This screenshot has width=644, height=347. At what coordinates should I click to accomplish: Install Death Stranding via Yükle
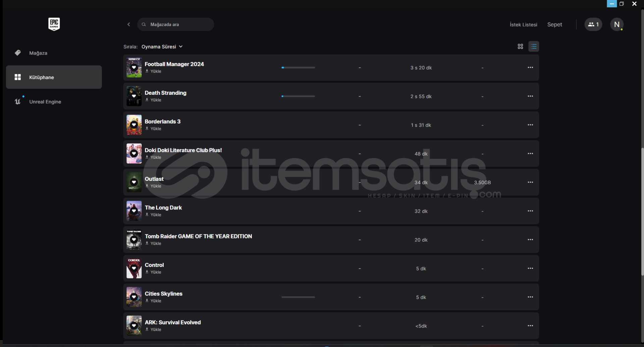(x=153, y=100)
